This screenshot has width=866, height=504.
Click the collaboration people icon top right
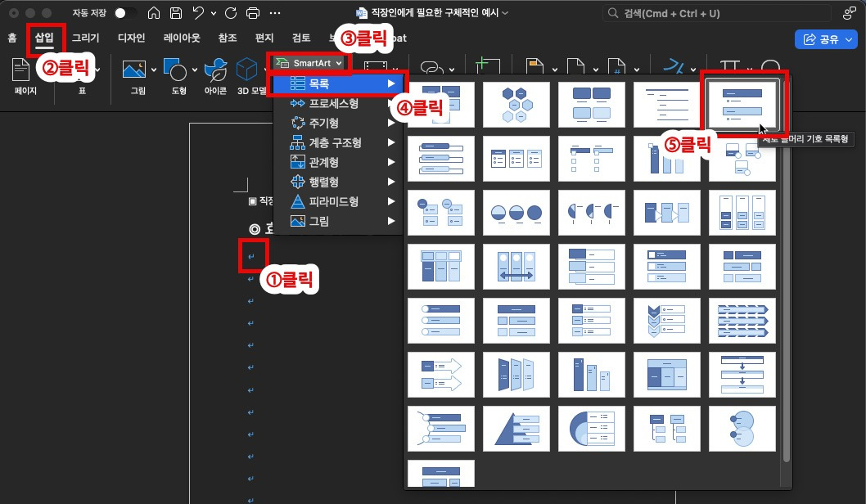850,13
